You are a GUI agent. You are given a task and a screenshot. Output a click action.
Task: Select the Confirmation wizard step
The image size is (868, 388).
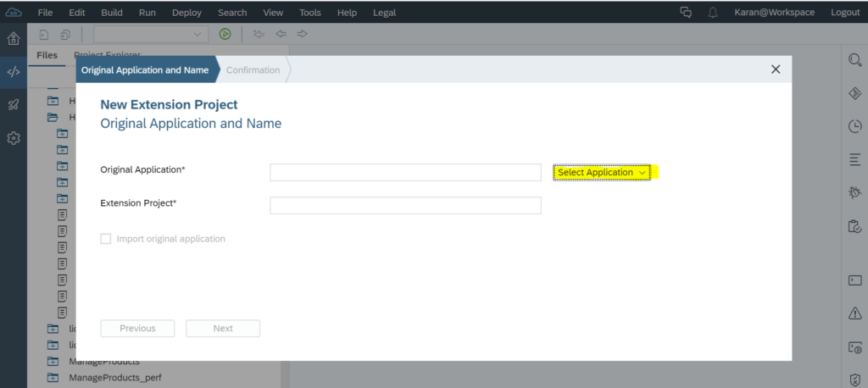pos(253,69)
